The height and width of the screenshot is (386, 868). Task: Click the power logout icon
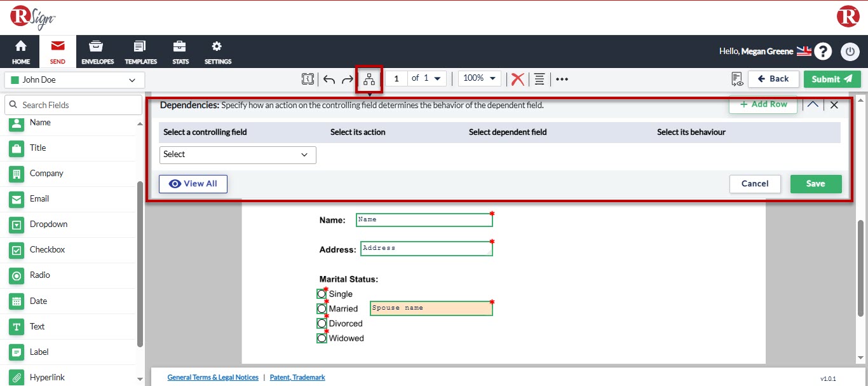850,52
